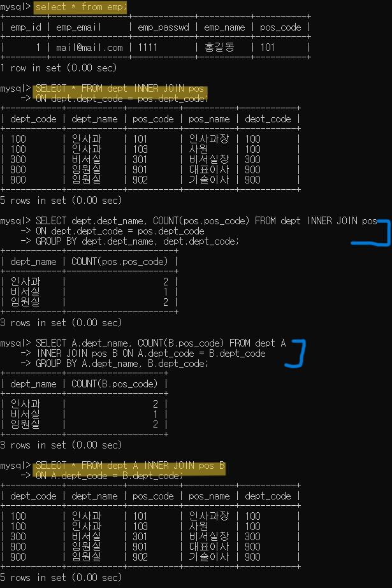Click '3 rows in set' below COUNT(B.pos_code) table

coord(61,445)
